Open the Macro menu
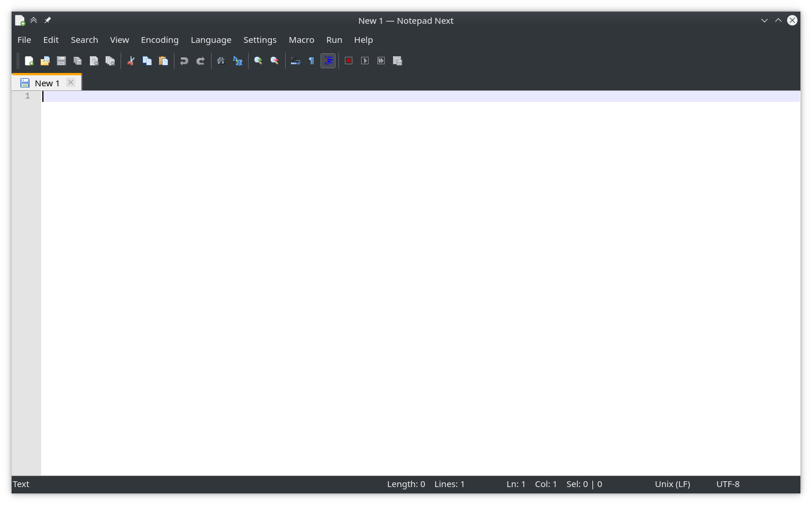 coord(301,39)
